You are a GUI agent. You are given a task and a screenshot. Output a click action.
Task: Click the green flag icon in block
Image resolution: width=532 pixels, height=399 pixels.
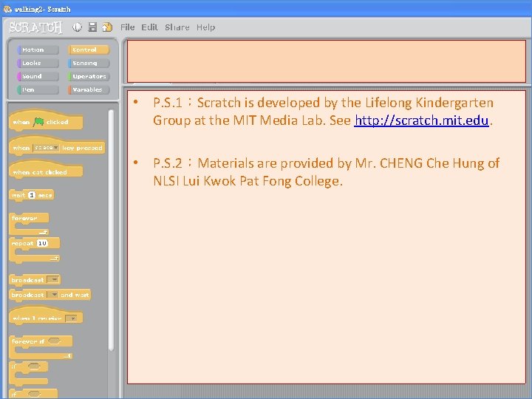[38, 122]
